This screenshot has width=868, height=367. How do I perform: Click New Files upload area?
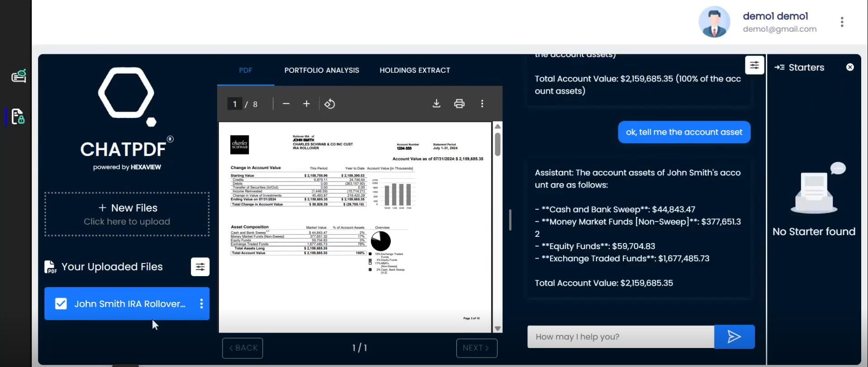click(x=127, y=214)
